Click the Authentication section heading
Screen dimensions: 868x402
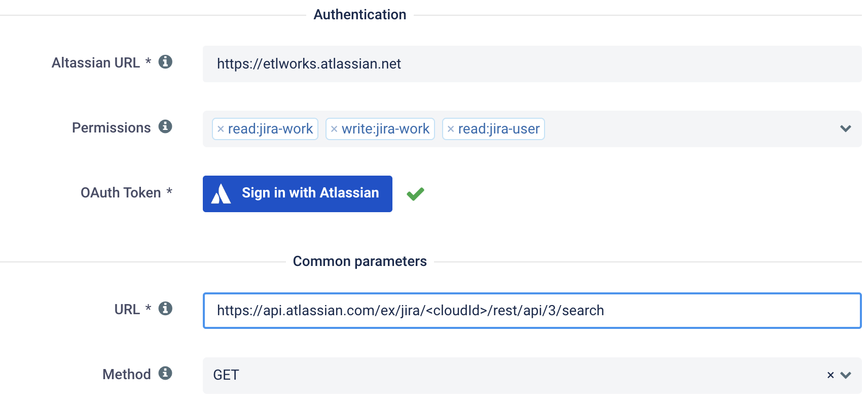(360, 15)
